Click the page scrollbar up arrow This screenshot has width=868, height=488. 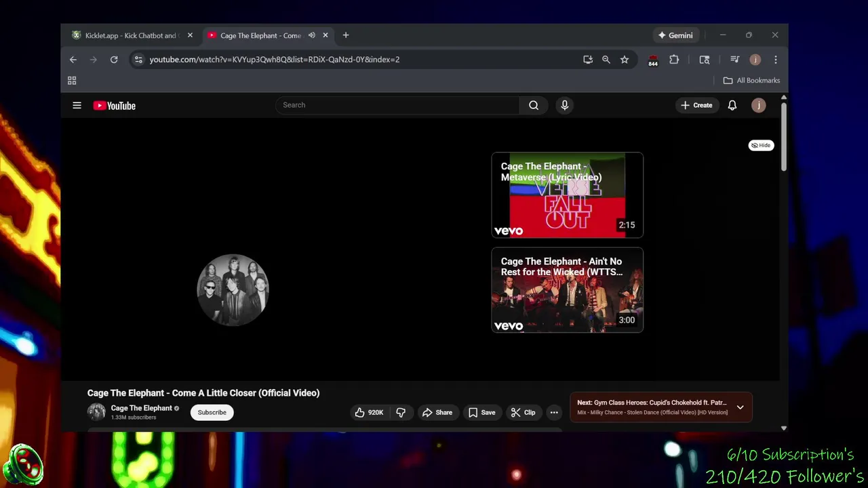click(784, 98)
